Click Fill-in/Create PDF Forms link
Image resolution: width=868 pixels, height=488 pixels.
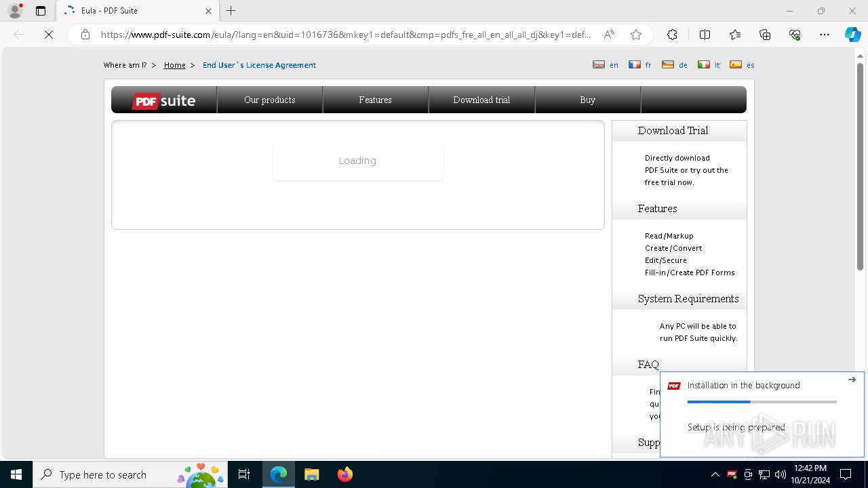(690, 272)
